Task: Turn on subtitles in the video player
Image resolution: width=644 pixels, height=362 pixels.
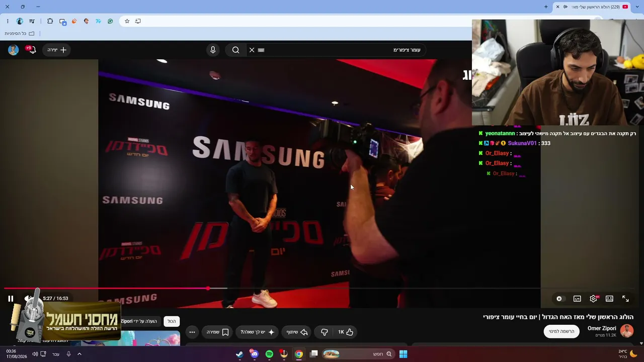Action: tap(577, 299)
